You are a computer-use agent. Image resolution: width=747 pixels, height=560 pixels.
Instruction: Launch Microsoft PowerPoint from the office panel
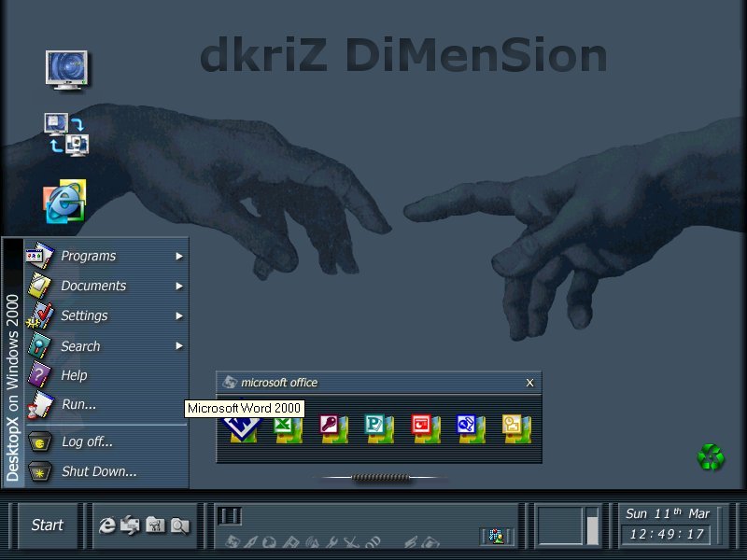click(x=425, y=428)
